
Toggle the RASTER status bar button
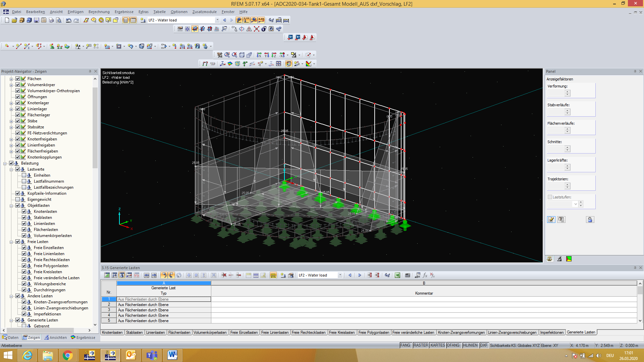421,345
